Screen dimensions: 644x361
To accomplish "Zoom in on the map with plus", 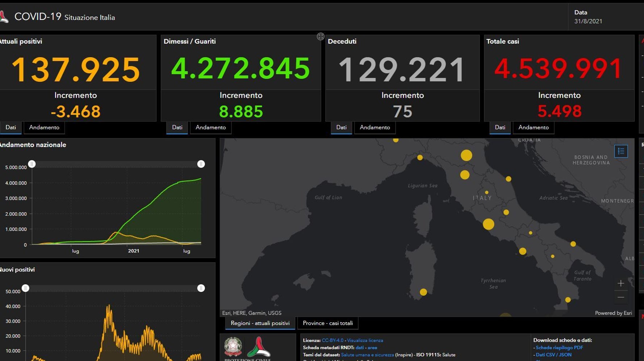I will 620,283.
